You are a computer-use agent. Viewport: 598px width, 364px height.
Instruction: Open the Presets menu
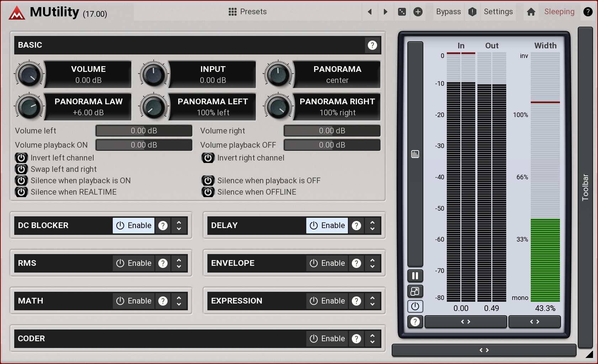pyautogui.click(x=248, y=12)
